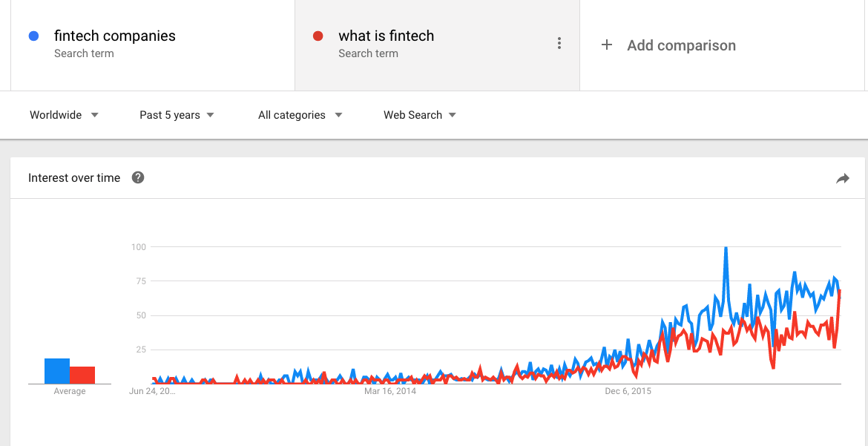Expand the Worldwide region dropdown

(x=65, y=115)
